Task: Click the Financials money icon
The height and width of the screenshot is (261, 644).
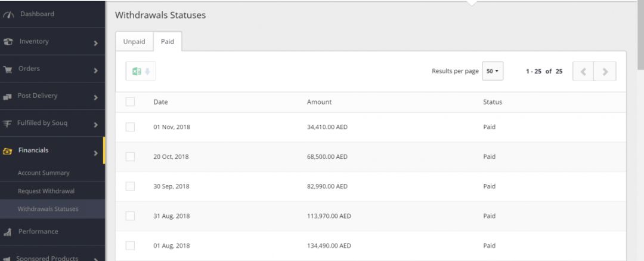Action: click(8, 151)
